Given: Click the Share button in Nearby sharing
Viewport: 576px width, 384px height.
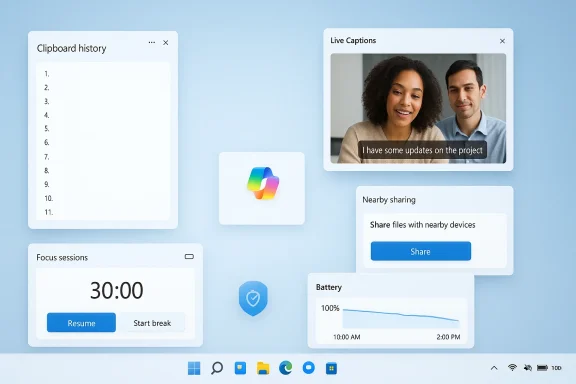Looking at the screenshot, I should point(421,251).
